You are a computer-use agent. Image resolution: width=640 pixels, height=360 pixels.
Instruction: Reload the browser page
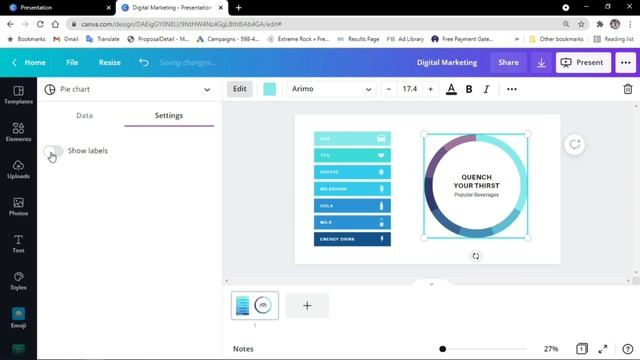tap(40, 24)
